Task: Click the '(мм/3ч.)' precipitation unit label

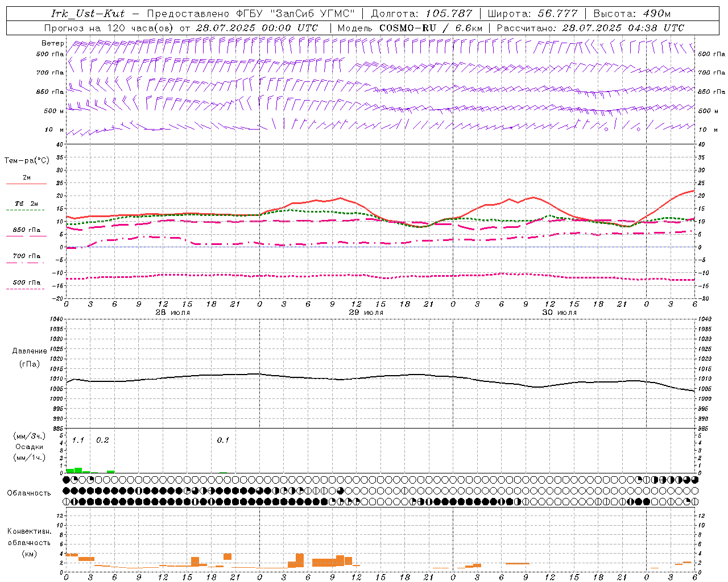Action: [x=29, y=436]
